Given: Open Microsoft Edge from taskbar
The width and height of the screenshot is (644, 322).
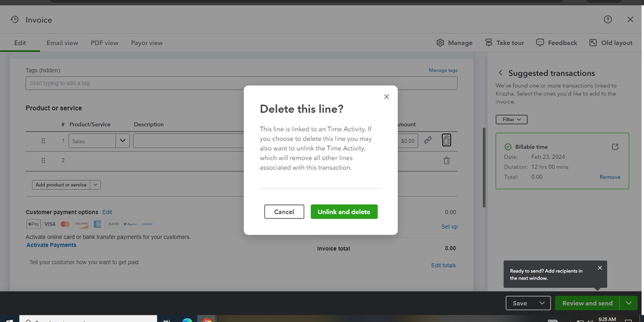Looking at the screenshot, I should click(188, 319).
